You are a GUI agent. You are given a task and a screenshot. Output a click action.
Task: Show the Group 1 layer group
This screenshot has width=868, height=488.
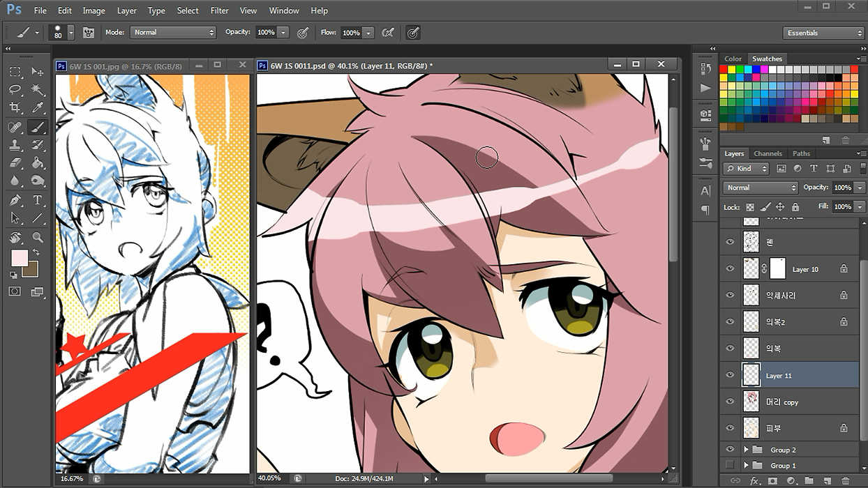(x=730, y=465)
